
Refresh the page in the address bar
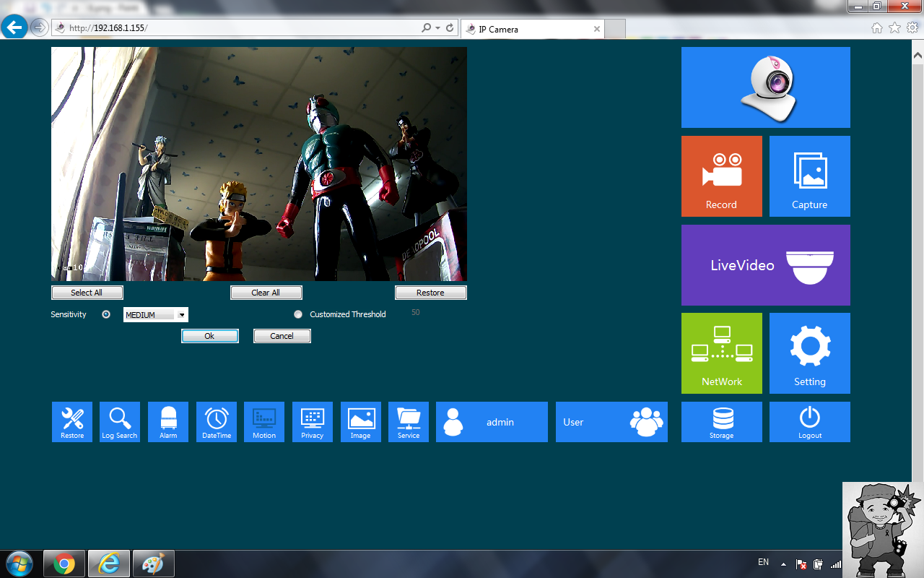[x=450, y=27]
